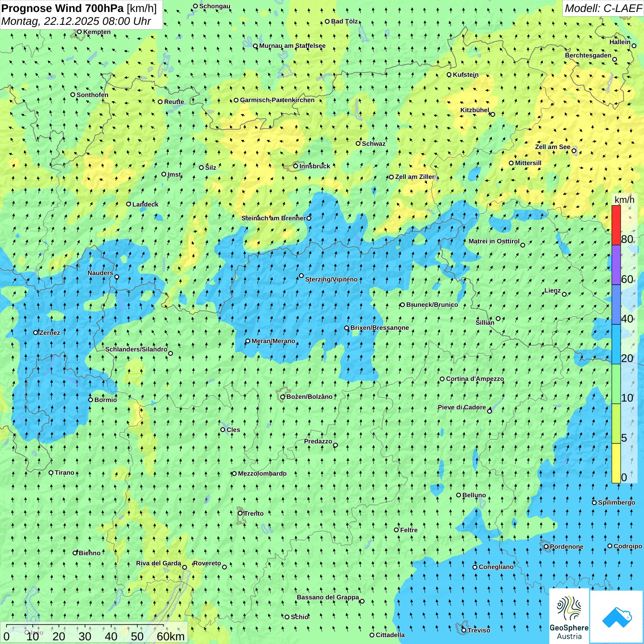644x644 pixels.
Task: Click the 'Sterzing/Vipiteno' label
Action: [331, 279]
